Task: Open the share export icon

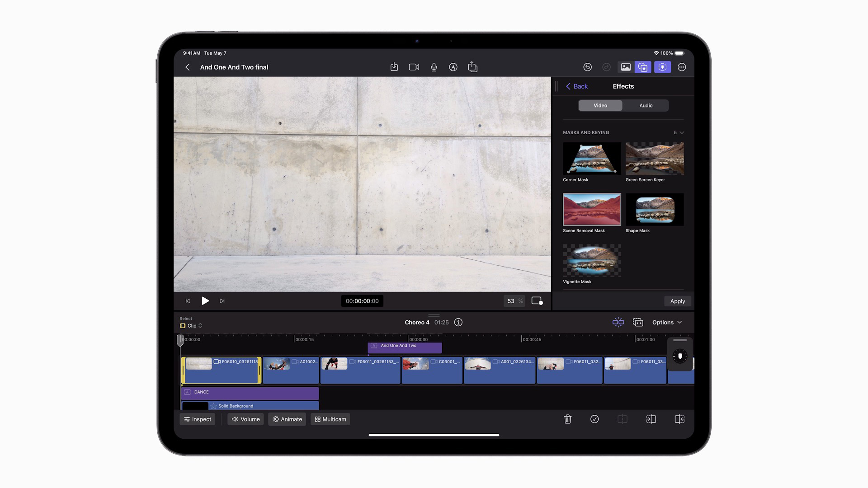Action: pos(472,67)
